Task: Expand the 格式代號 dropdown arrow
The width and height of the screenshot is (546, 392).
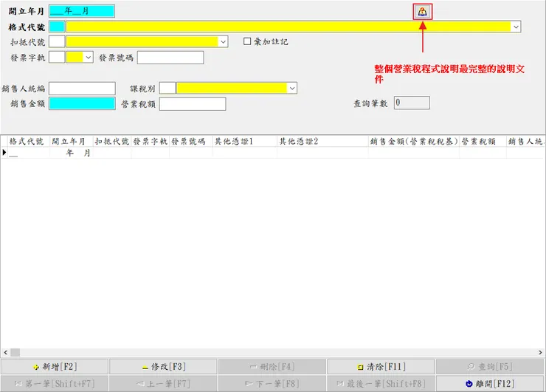Action: (516, 27)
